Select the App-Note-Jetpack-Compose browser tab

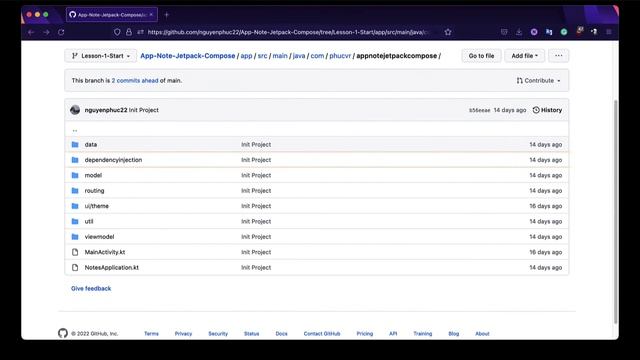point(111,15)
